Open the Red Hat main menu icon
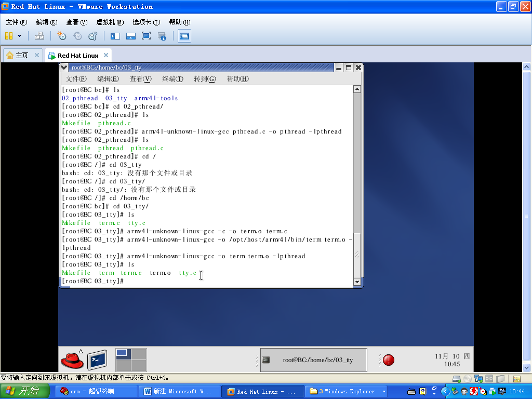Screen dimensions: 532x399 tap(72, 360)
